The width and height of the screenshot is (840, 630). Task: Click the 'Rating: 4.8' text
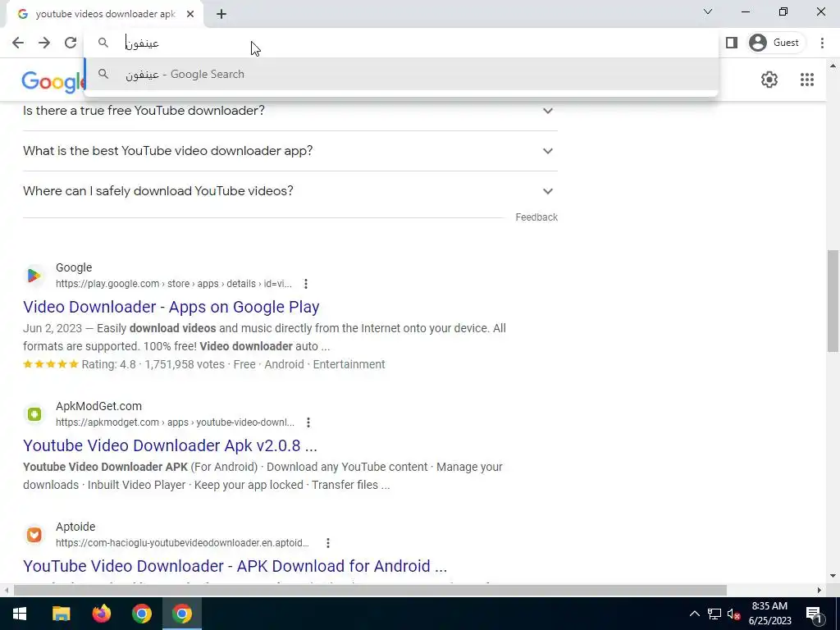tap(109, 365)
